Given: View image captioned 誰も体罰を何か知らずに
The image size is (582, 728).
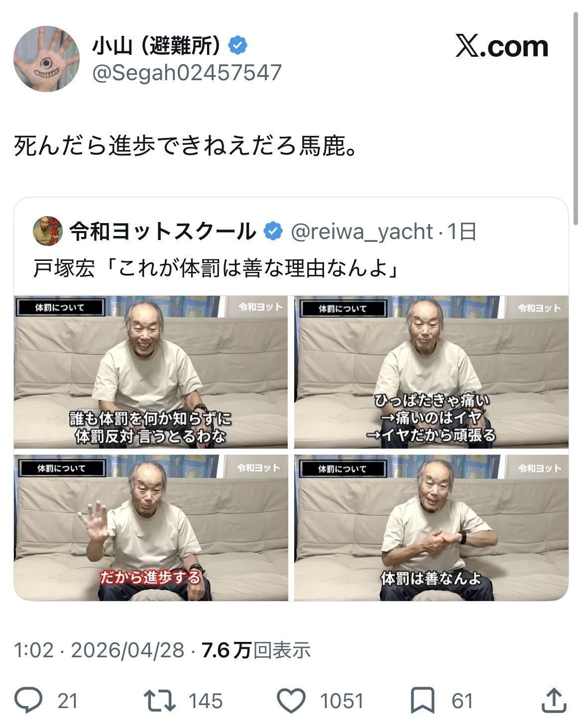Looking at the screenshot, I should [x=151, y=372].
